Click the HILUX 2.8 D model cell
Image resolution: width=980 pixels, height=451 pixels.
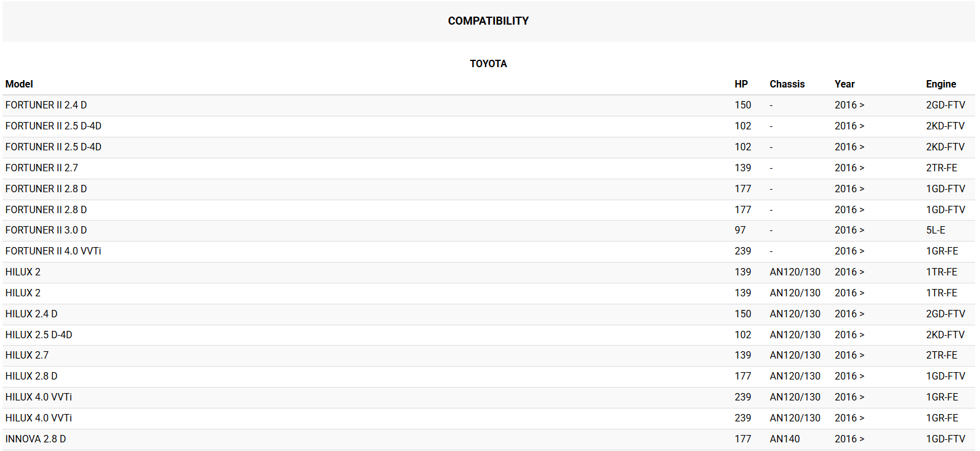[x=31, y=376]
